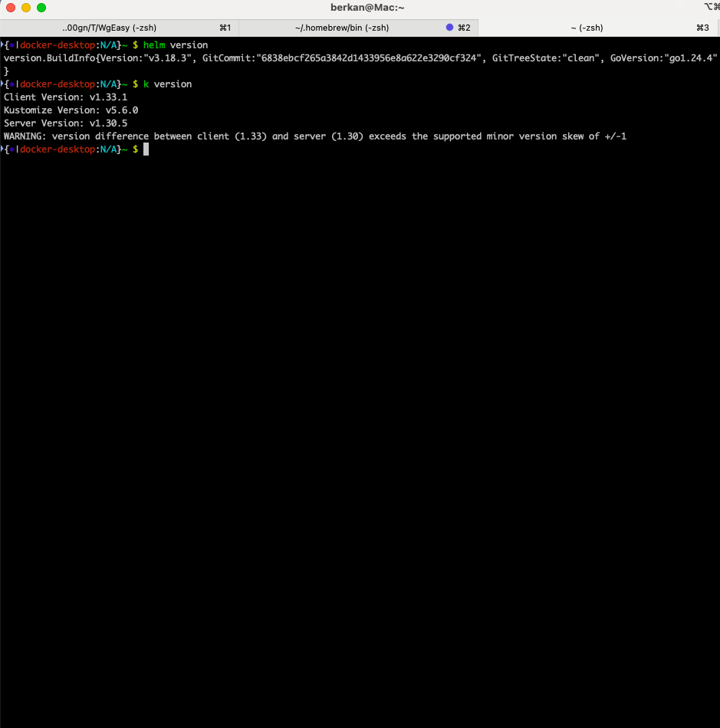Viewport: 720px width, 728px height.
Task: Click the 'Server Version: v1.30.5' line
Action: click(x=65, y=123)
